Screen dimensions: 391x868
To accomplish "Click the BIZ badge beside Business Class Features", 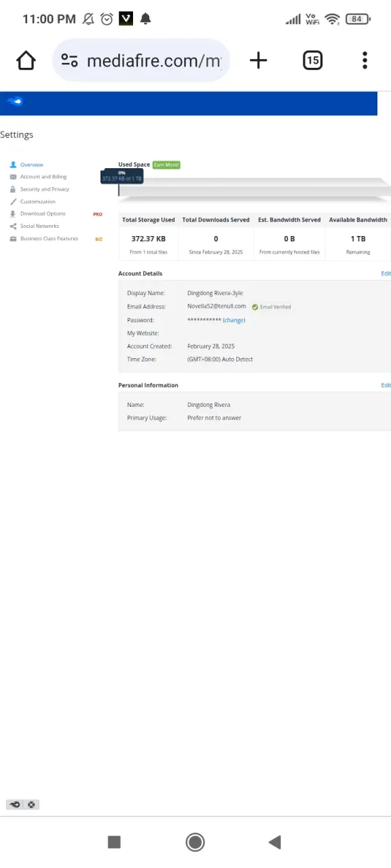I will coord(98,239).
